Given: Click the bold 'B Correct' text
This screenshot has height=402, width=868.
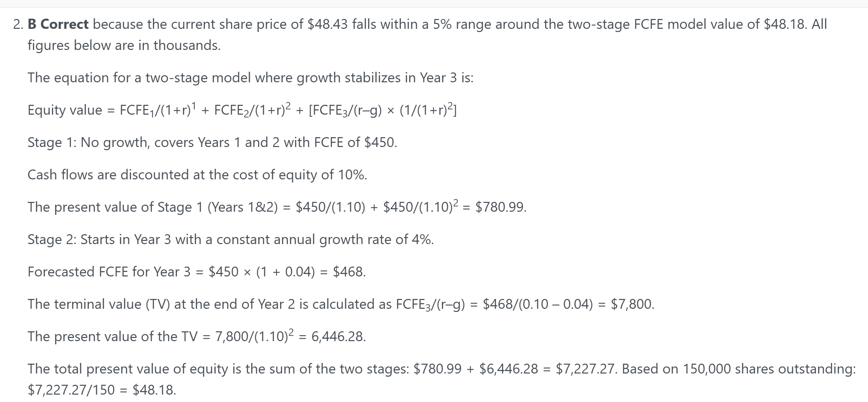Looking at the screenshot, I should click(58, 24).
